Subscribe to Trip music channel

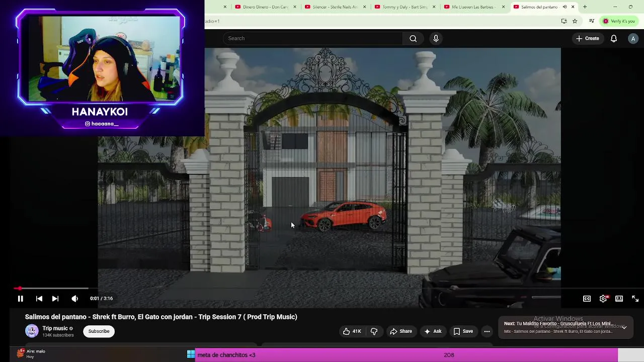pyautogui.click(x=99, y=331)
